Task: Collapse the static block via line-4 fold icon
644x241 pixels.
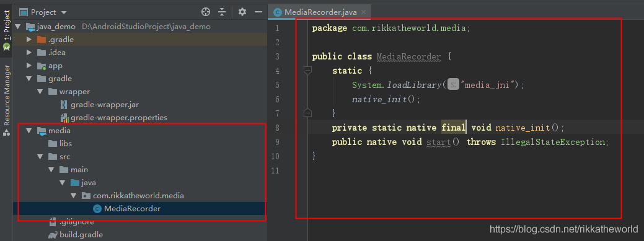Action: 307,71
